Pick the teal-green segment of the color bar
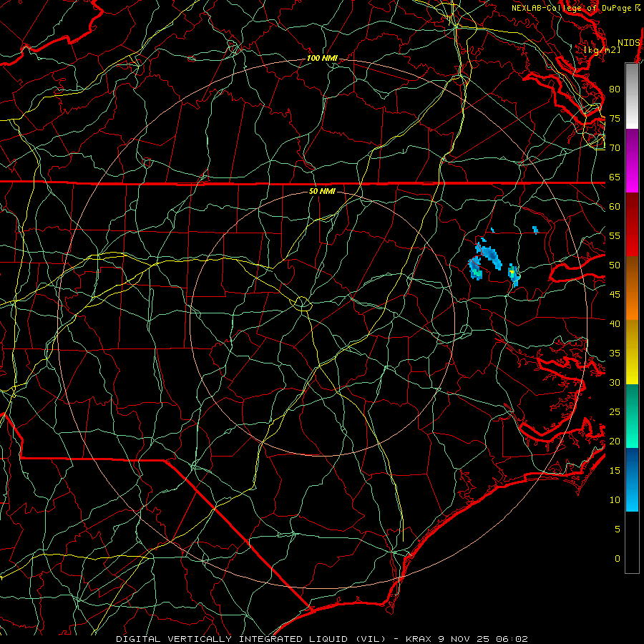644x644 pixels. click(x=632, y=416)
